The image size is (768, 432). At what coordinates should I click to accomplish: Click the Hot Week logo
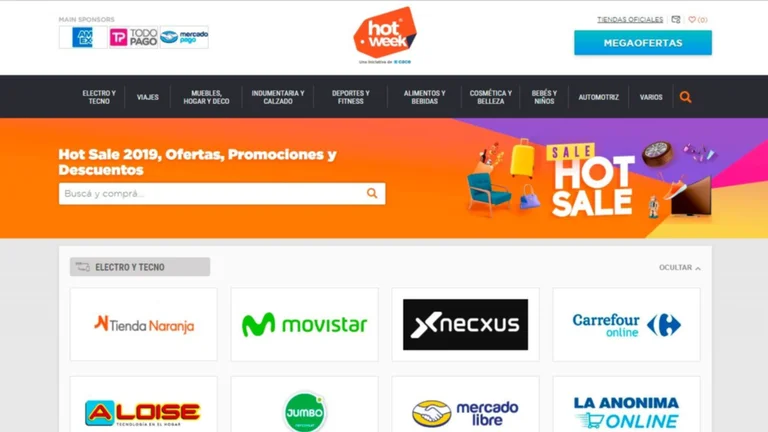(385, 35)
